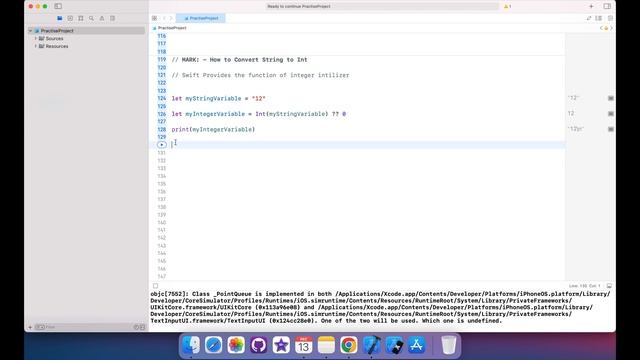640x360 pixels.
Task: Click the review changes pencil icon
Action: point(589,18)
